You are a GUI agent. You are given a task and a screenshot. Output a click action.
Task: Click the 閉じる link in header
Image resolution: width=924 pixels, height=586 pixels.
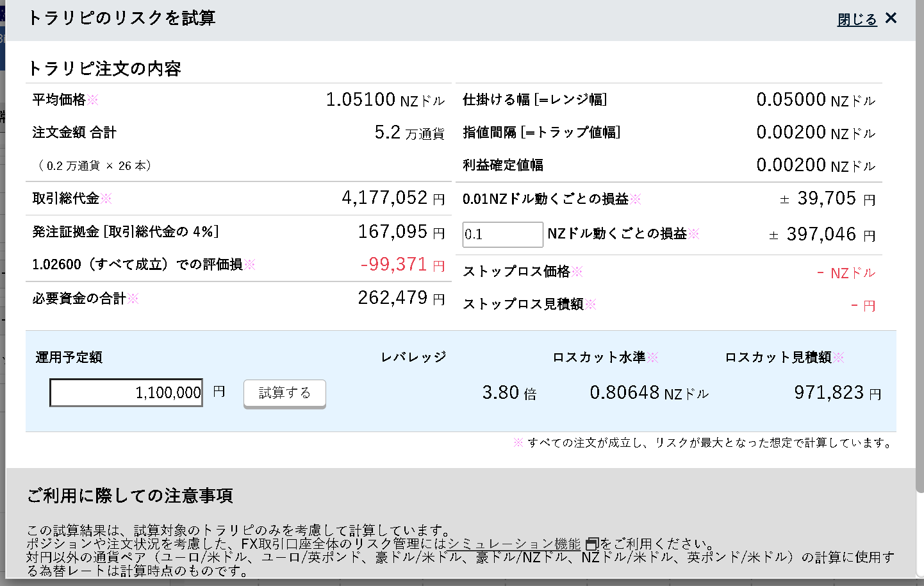(x=857, y=20)
